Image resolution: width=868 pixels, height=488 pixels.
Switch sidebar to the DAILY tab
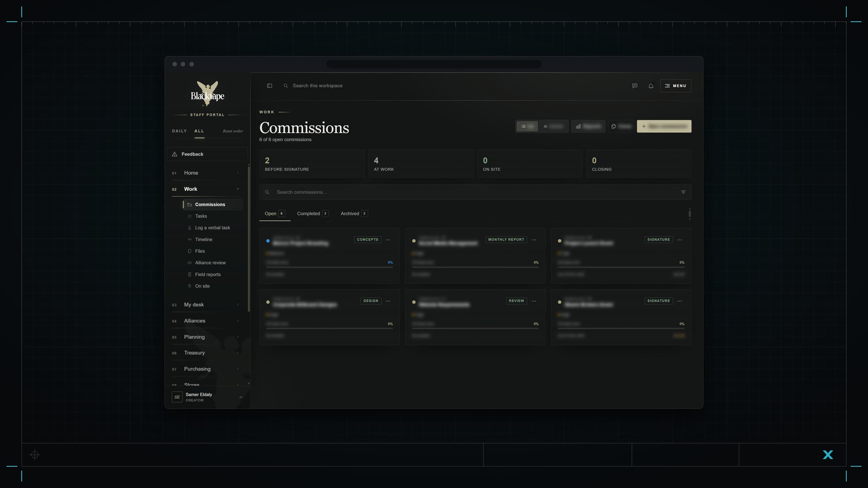coord(179,131)
